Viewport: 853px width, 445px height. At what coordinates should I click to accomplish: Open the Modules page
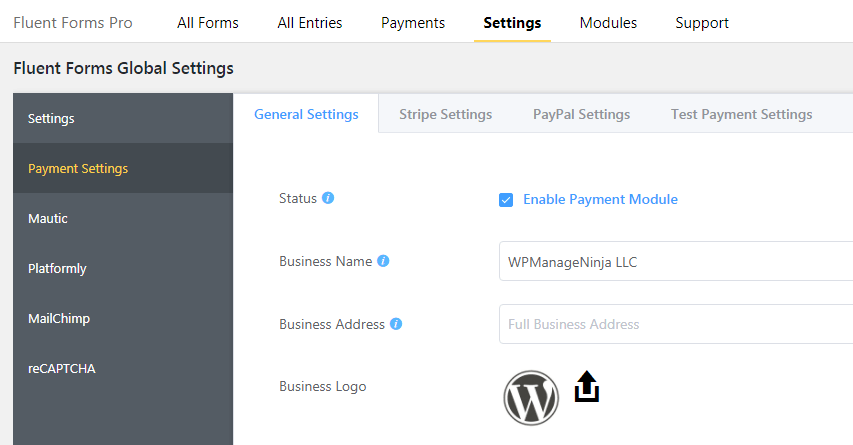coord(608,23)
